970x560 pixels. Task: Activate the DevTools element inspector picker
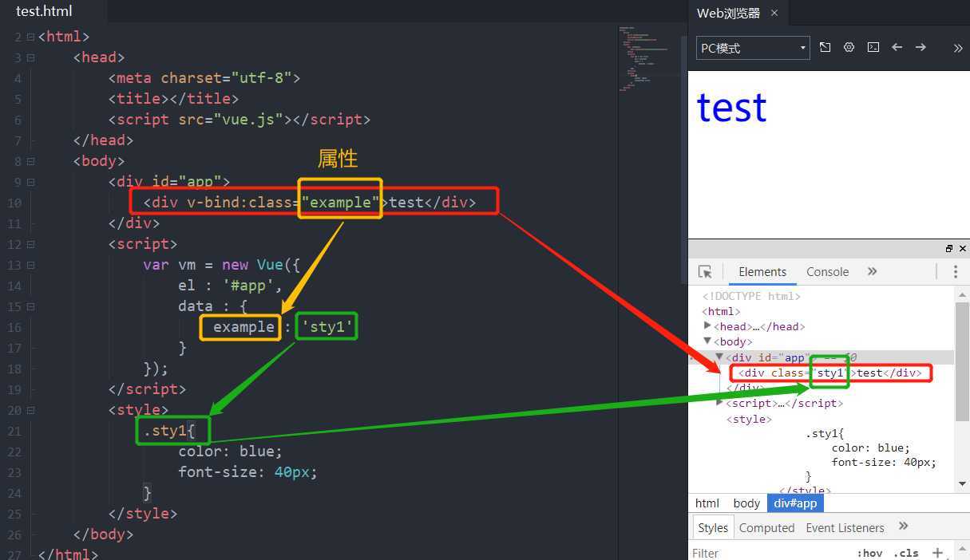[x=705, y=272]
